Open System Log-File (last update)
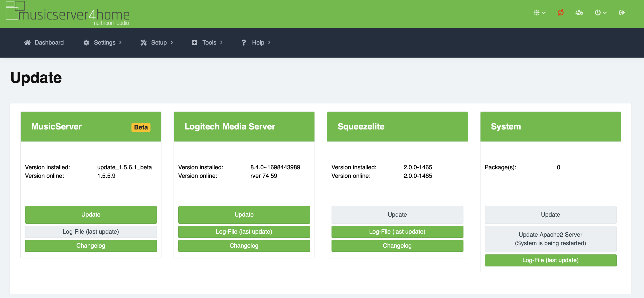Screen dimensions: 644x298 550,260
